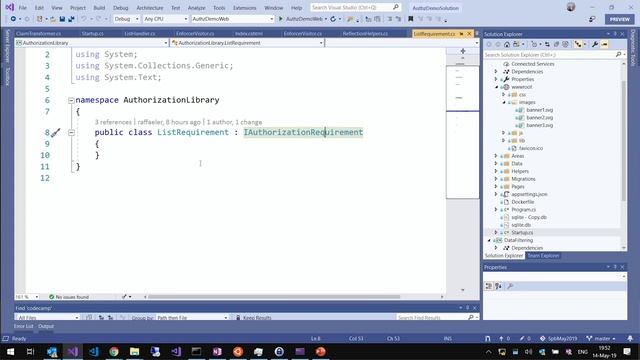The width and height of the screenshot is (640, 360).
Task: Save the current file with the floppy disk icon
Action: (x=62, y=19)
